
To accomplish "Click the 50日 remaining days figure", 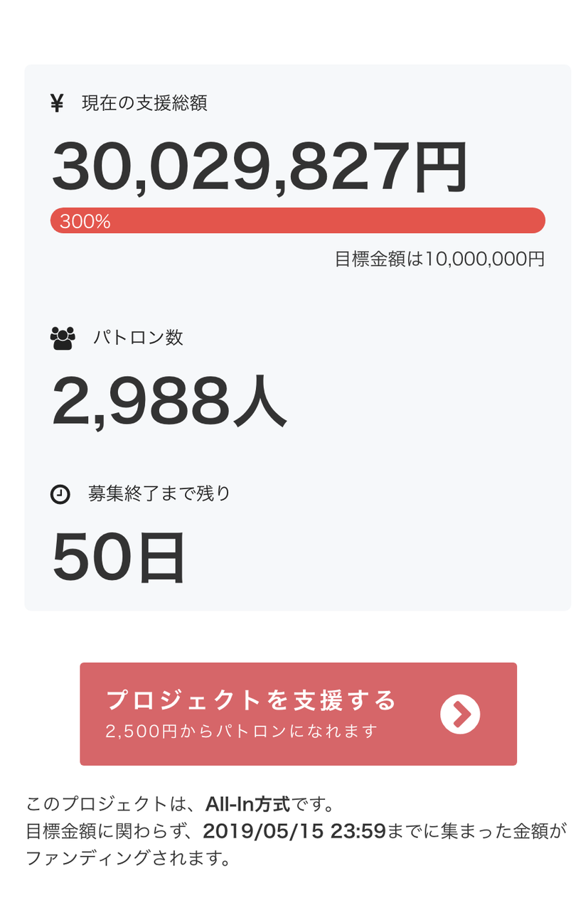I will click(119, 557).
